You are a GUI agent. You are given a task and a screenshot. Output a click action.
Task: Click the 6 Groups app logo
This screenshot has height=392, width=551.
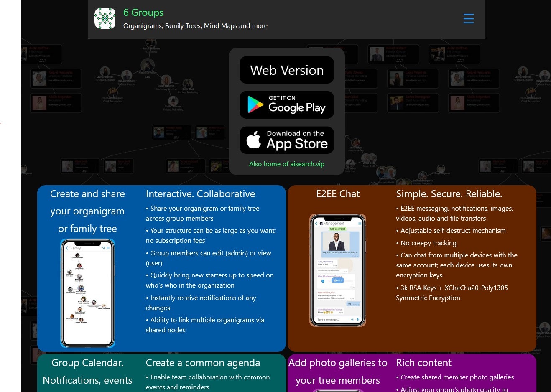pos(105,18)
